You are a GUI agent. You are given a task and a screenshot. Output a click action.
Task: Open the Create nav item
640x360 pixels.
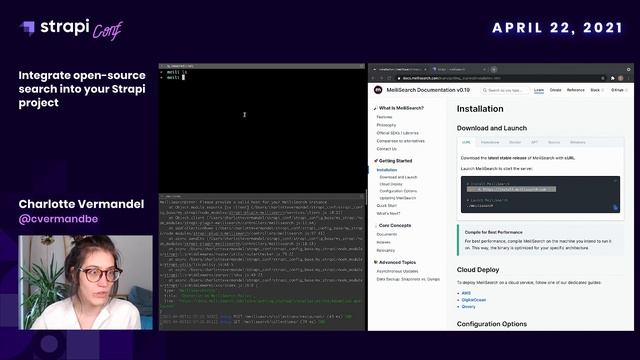(556, 90)
